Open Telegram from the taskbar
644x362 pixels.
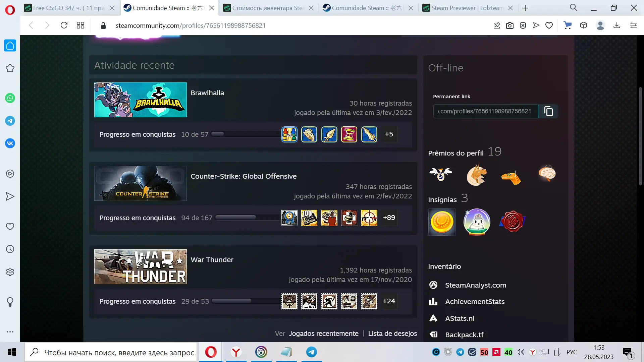[x=312, y=352]
